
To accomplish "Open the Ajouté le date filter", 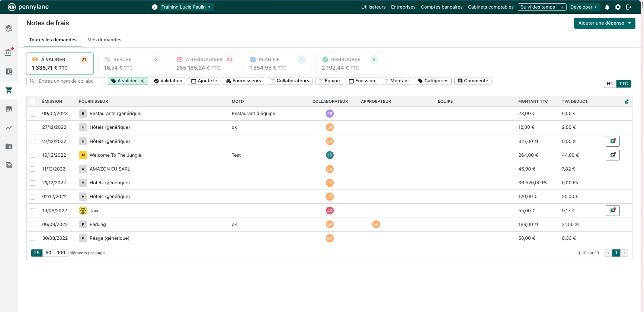I will point(204,81).
